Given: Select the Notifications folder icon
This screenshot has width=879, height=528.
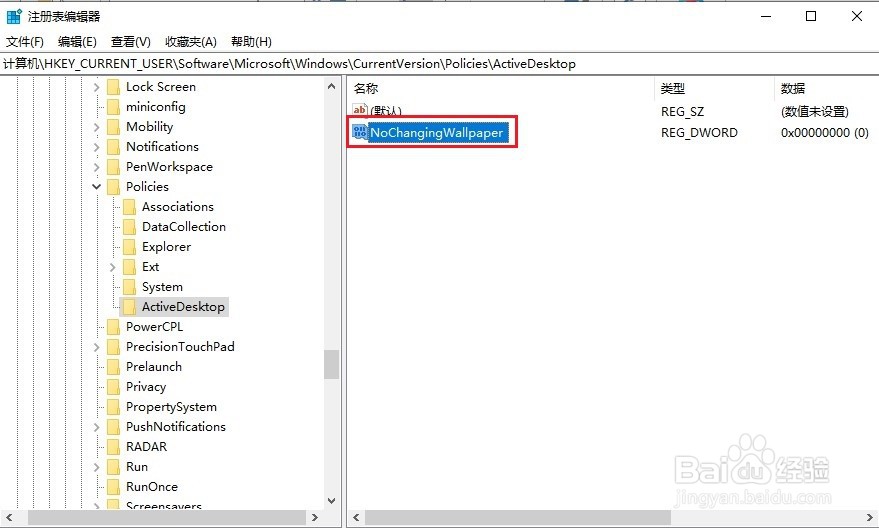Looking at the screenshot, I should 113,147.
